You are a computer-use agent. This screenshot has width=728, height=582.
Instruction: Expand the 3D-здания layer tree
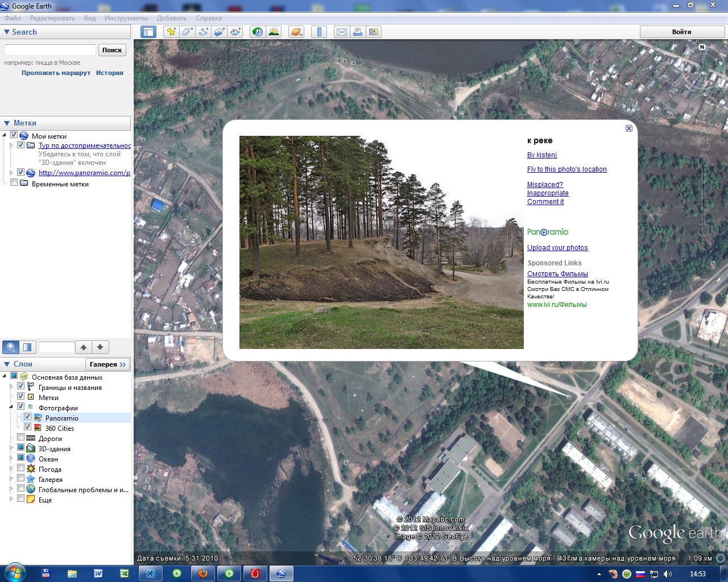click(11, 448)
